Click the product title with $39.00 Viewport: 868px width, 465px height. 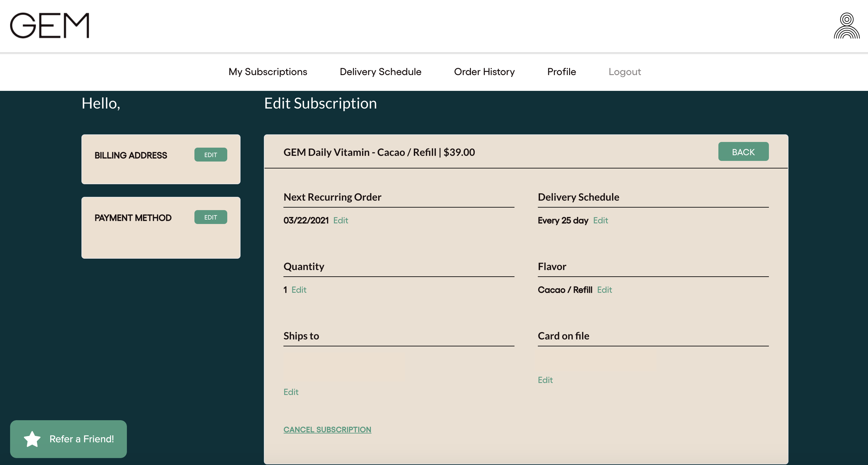tap(379, 152)
